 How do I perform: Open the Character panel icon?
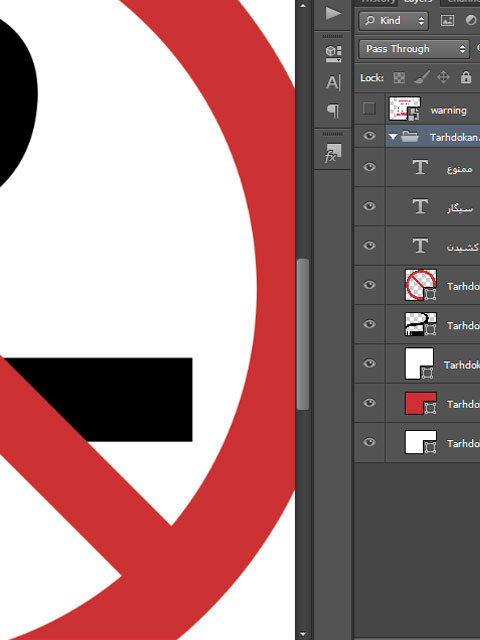point(333,83)
